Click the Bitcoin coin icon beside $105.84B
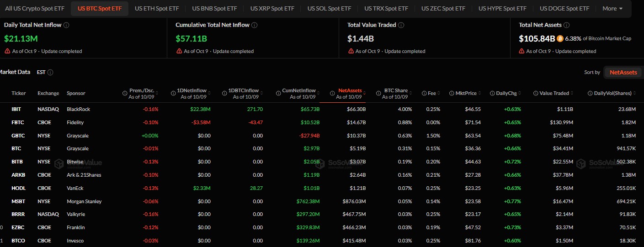The height and width of the screenshot is (247, 644). tap(560, 39)
